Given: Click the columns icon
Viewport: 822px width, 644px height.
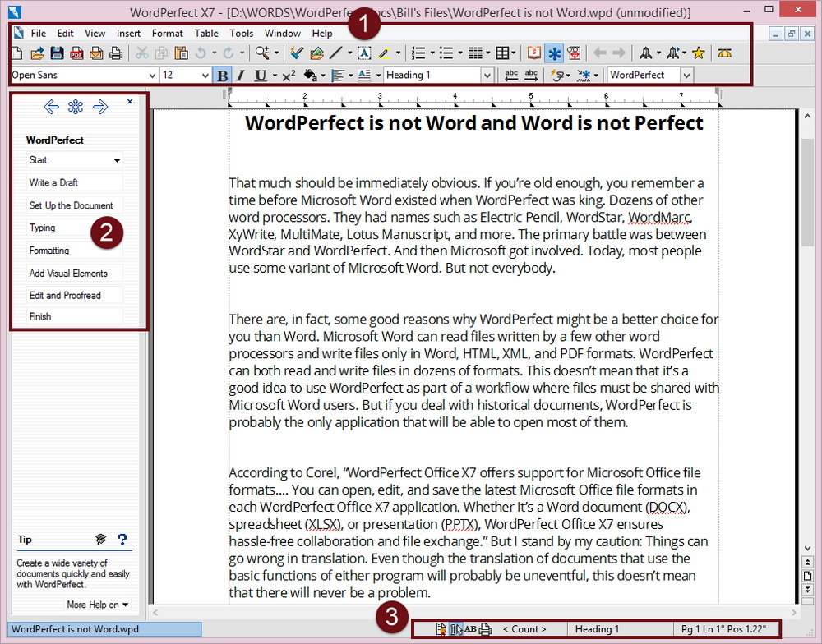Looking at the screenshot, I should pyautogui.click(x=475, y=53).
